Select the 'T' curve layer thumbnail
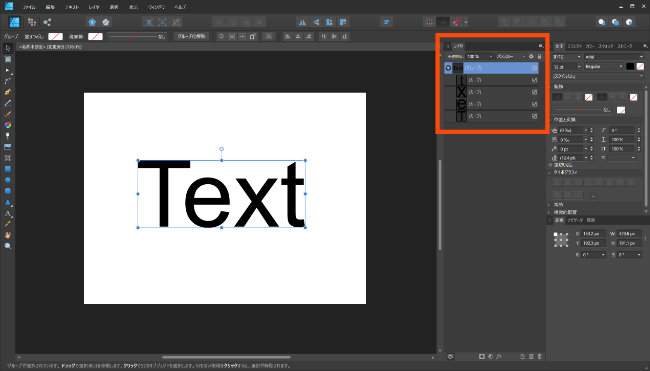The image size is (650, 371). (461, 116)
